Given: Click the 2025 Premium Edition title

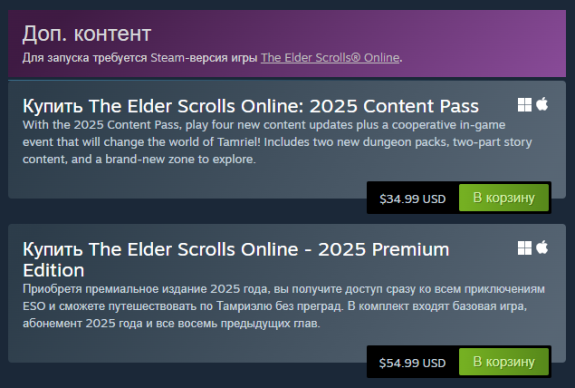Looking at the screenshot, I should [236, 260].
